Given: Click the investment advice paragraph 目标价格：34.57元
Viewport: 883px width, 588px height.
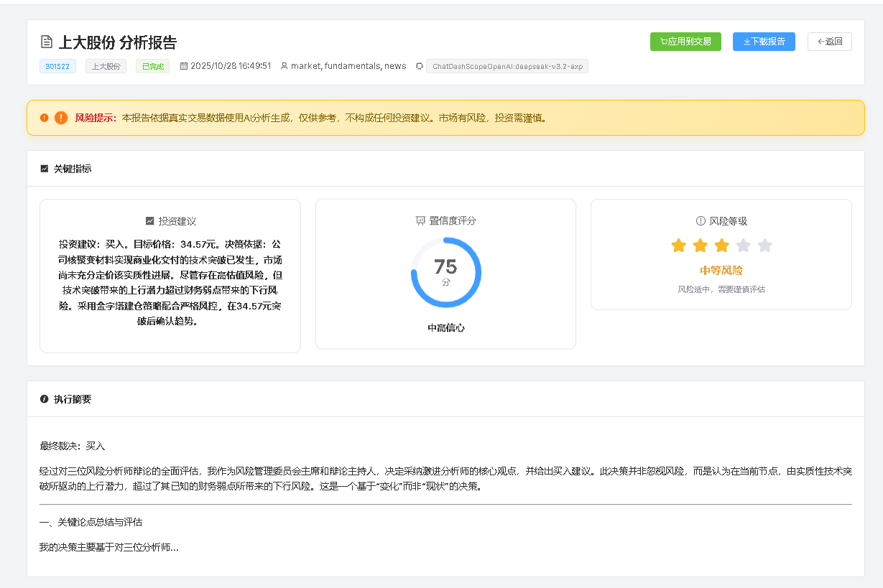Looking at the screenshot, I should click(170, 282).
